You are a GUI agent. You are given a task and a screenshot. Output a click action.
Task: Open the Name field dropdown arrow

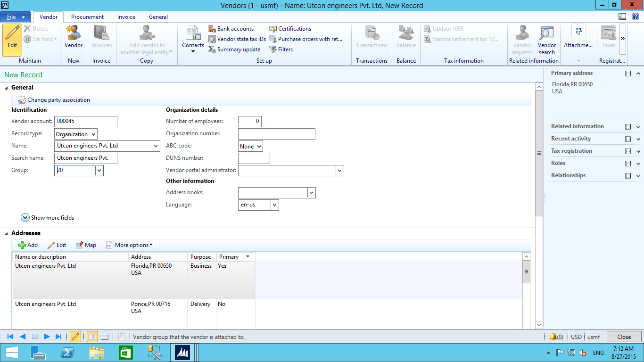pyautogui.click(x=156, y=146)
